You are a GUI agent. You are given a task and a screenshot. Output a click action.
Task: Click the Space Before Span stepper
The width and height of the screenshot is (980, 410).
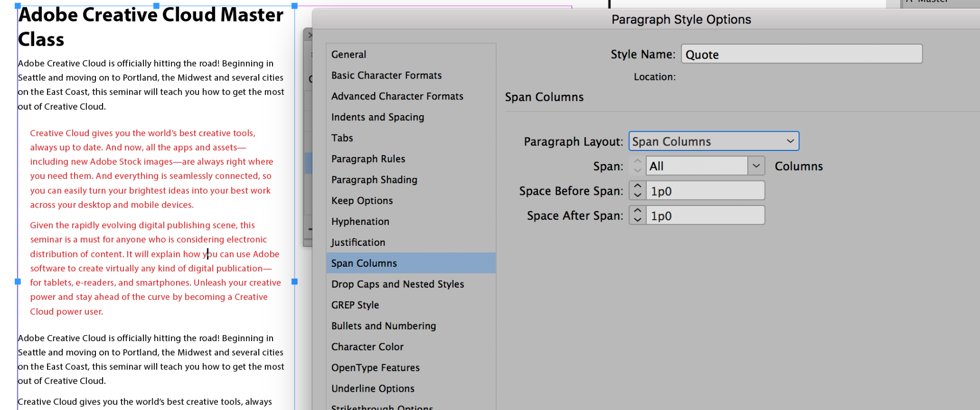[x=638, y=191]
